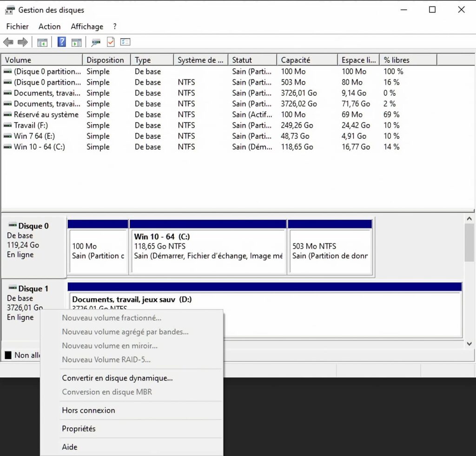This screenshot has height=456, width=476.
Task: Click the blue checklist toolbar icon
Action: point(125,42)
